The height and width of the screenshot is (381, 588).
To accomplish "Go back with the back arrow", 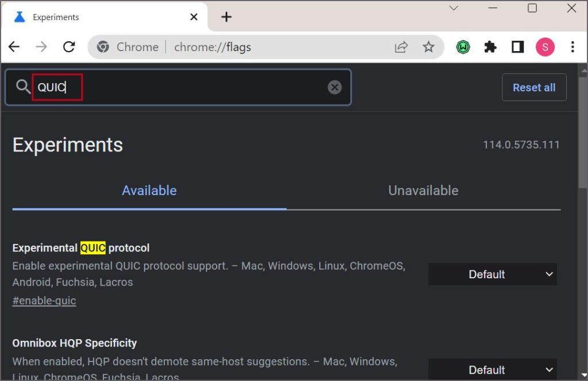I will (x=14, y=47).
